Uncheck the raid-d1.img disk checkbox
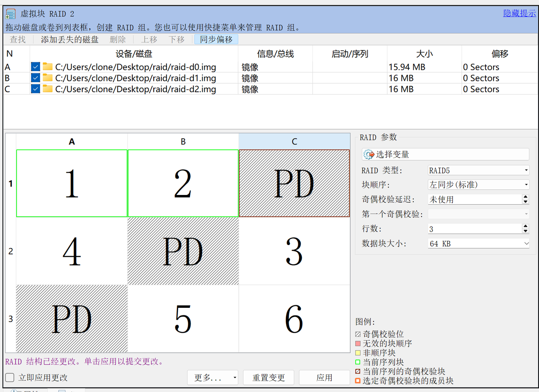The image size is (539, 392). pos(36,78)
